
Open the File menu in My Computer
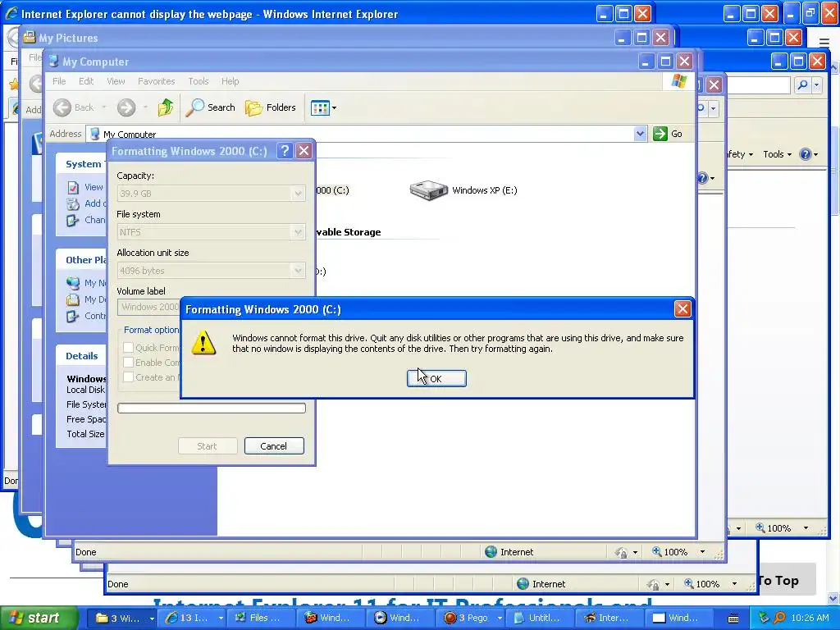click(x=59, y=81)
